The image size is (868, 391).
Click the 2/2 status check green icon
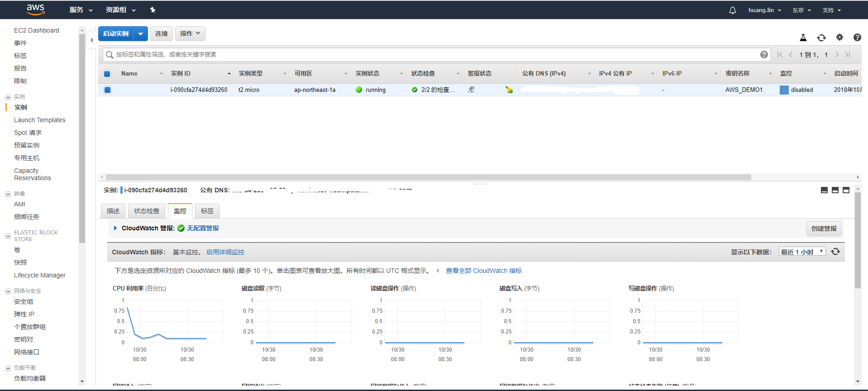[x=415, y=90]
